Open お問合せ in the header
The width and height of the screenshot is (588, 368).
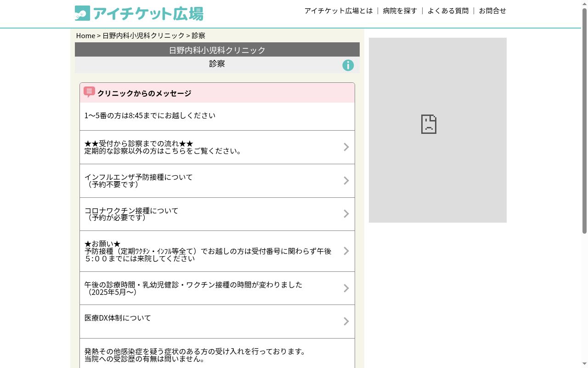(x=492, y=11)
